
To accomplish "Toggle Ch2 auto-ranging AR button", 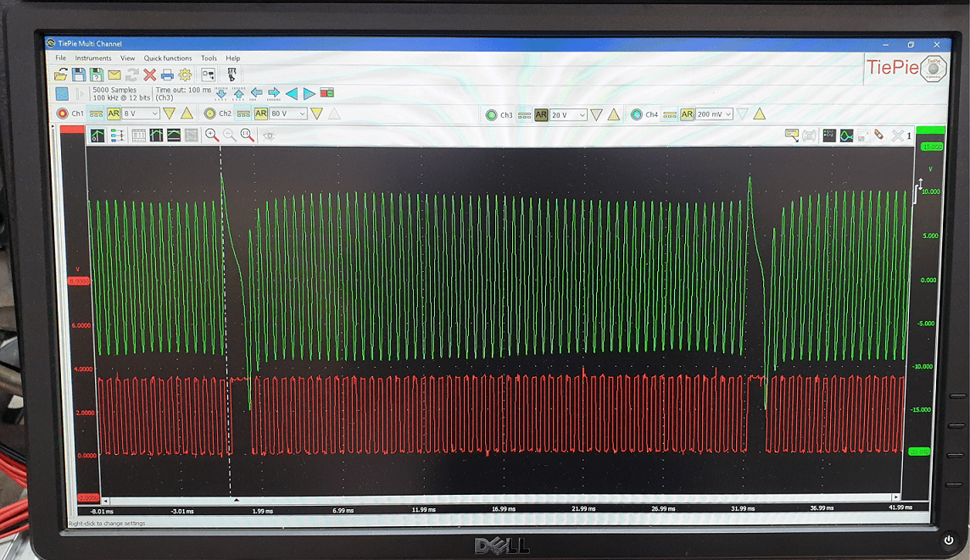I will [261, 114].
